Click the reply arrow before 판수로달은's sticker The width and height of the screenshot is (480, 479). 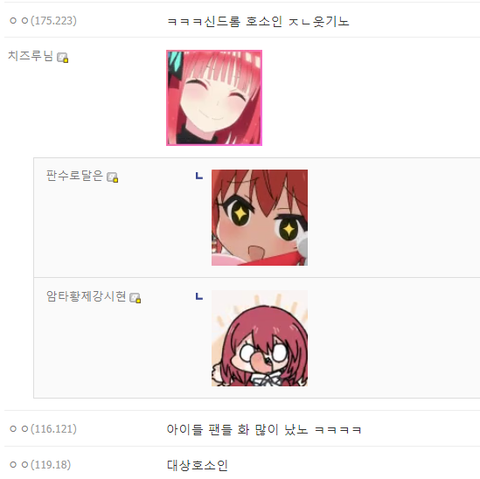point(199,175)
